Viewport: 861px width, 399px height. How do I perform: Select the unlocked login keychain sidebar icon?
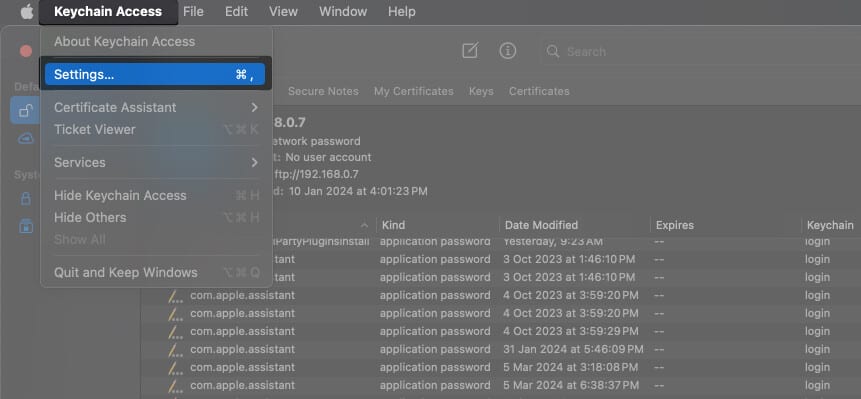click(25, 111)
